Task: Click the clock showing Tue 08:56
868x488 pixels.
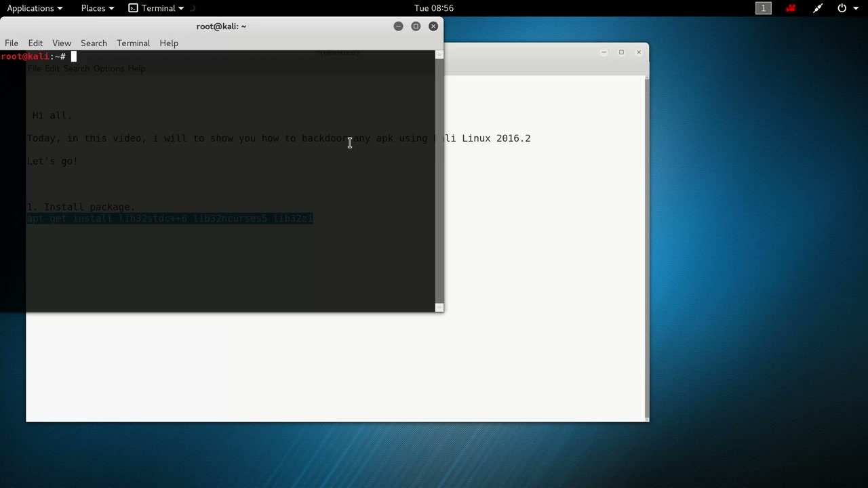Action: 434,8
